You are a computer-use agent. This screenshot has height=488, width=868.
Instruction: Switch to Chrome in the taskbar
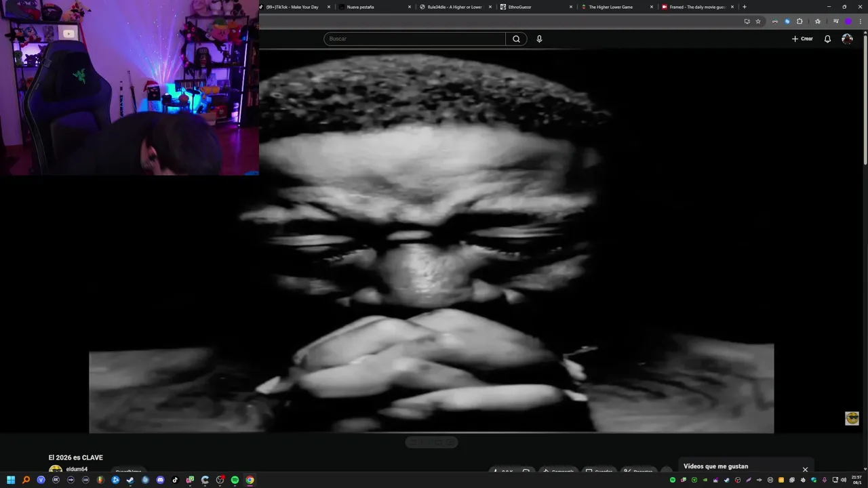pos(250,480)
